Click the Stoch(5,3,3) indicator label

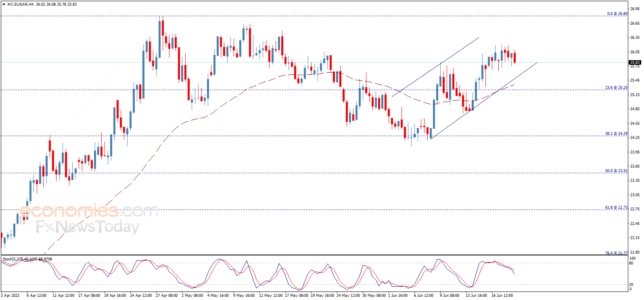27,259
